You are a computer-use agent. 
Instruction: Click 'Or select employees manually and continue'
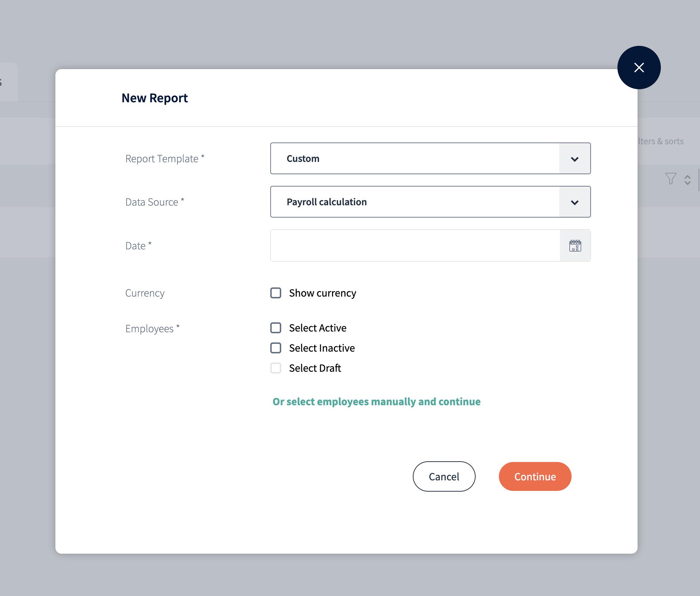pos(376,402)
